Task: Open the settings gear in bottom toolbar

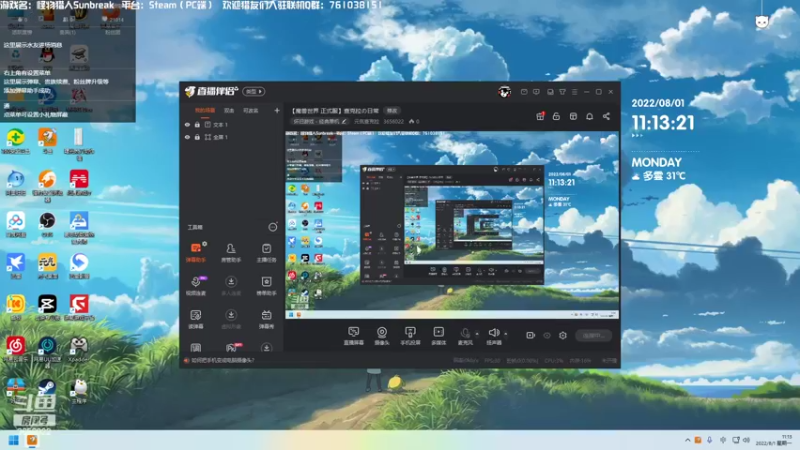Action: point(563,335)
